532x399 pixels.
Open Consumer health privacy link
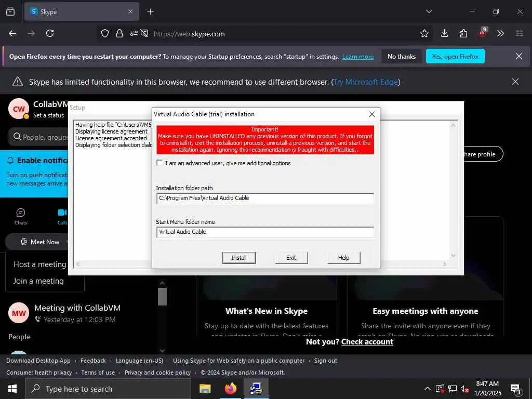coord(39,373)
